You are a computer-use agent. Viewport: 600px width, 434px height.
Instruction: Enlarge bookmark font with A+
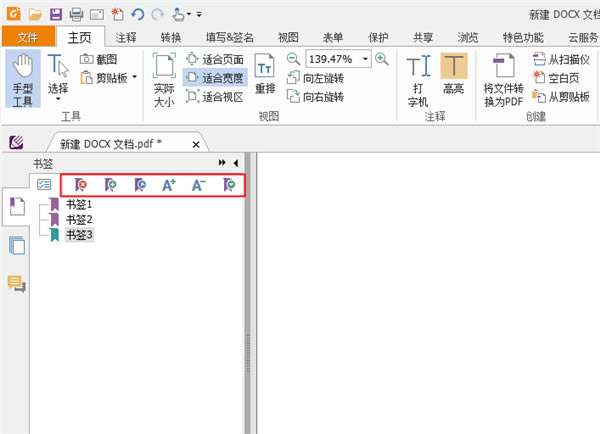coord(169,185)
